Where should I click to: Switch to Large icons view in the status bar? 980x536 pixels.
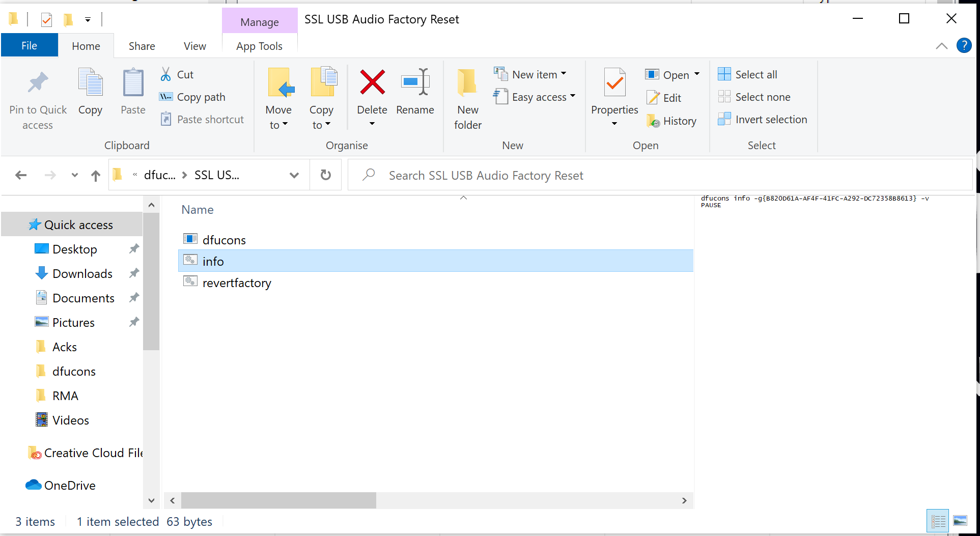[960, 521]
